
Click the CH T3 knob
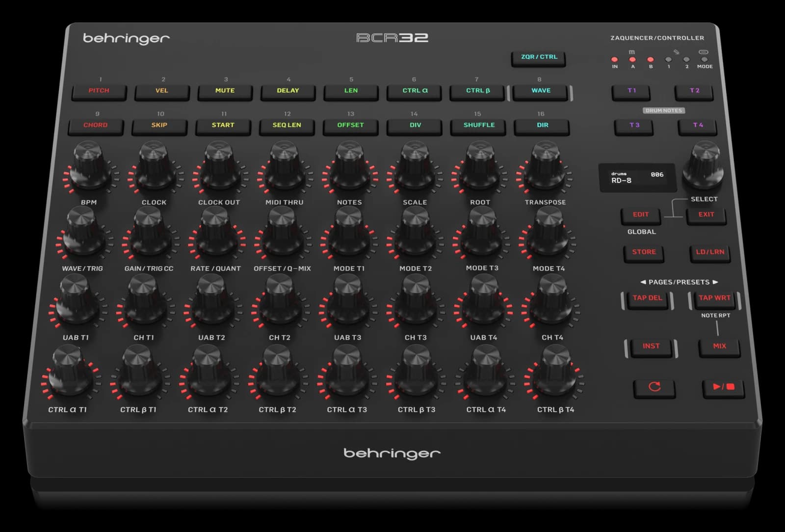point(416,300)
